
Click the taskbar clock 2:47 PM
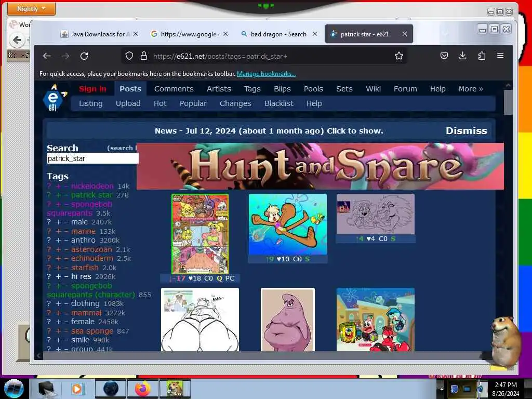(506, 385)
